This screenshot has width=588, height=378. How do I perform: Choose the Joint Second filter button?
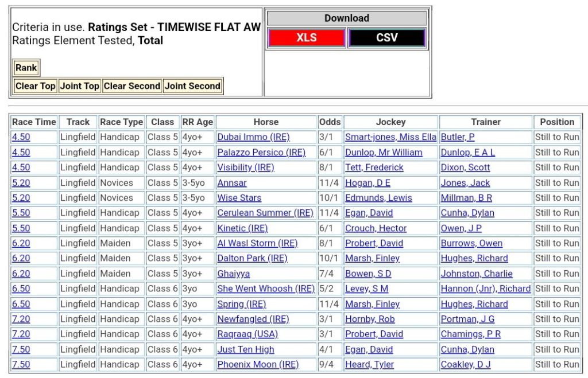[192, 86]
